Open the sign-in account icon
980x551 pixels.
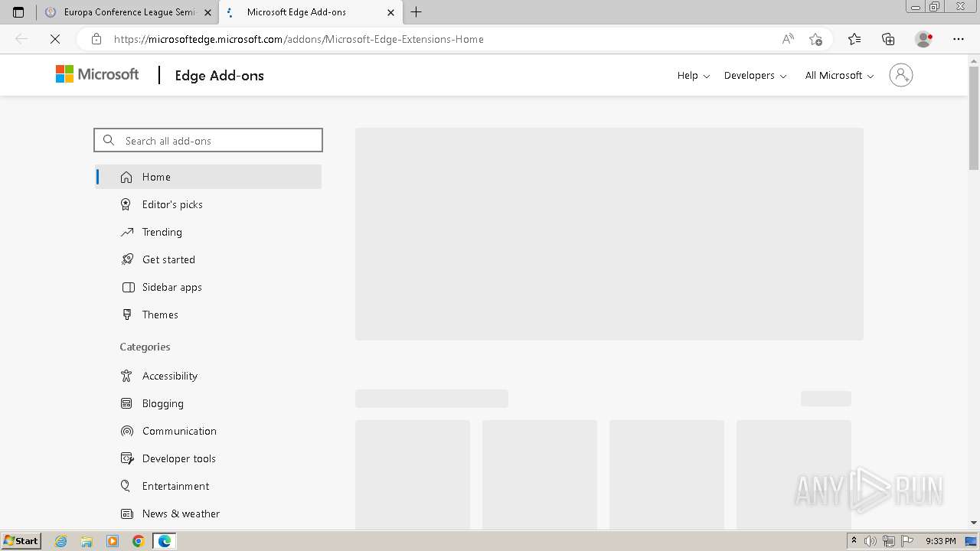[x=901, y=75]
